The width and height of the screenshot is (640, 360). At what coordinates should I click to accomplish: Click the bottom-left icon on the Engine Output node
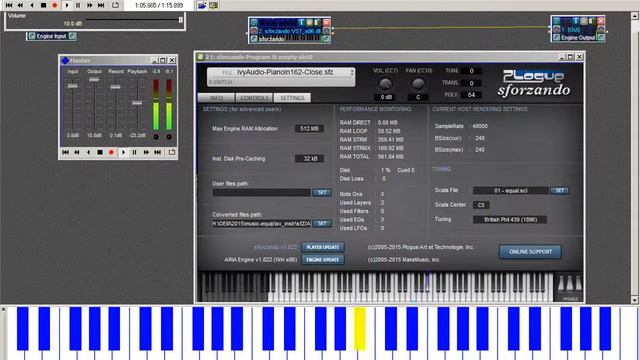click(x=556, y=37)
